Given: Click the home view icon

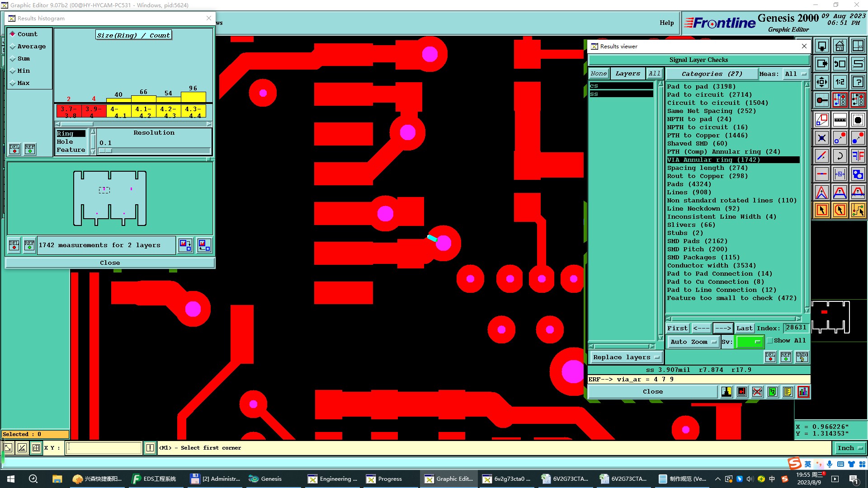Looking at the screenshot, I should coord(840,46).
